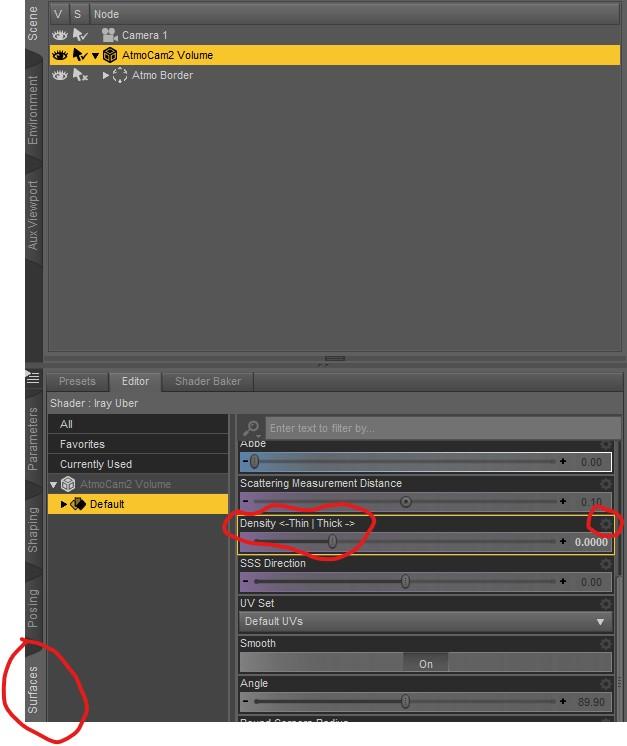Decrease SSS Direction with minus button
Image resolution: width=627 pixels, height=746 pixels.
[x=245, y=581]
